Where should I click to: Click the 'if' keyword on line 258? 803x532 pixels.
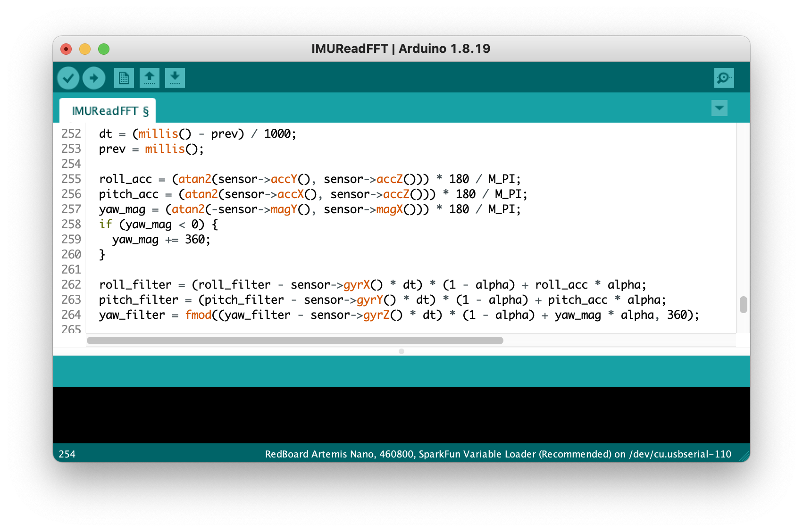coord(106,224)
